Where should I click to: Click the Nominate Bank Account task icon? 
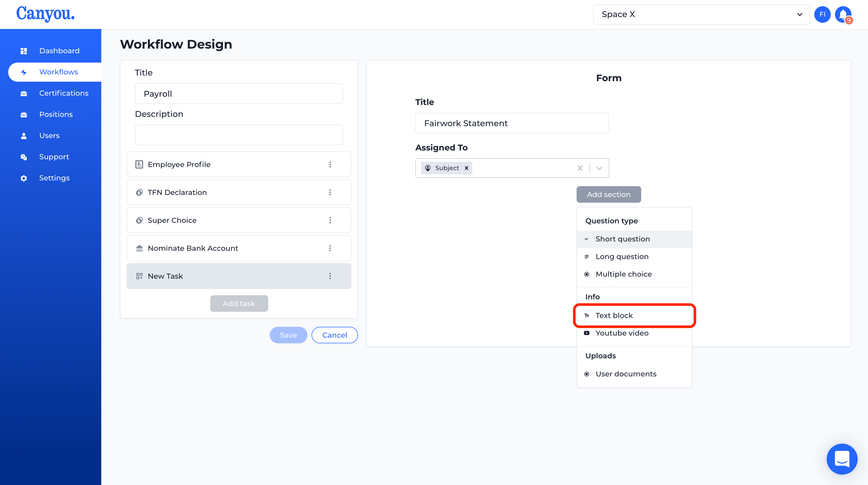click(x=139, y=248)
